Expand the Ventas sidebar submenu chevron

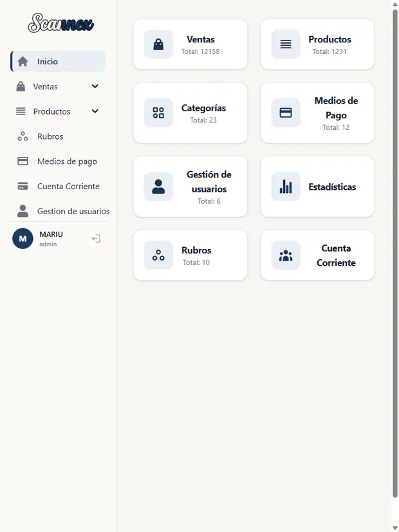point(95,86)
